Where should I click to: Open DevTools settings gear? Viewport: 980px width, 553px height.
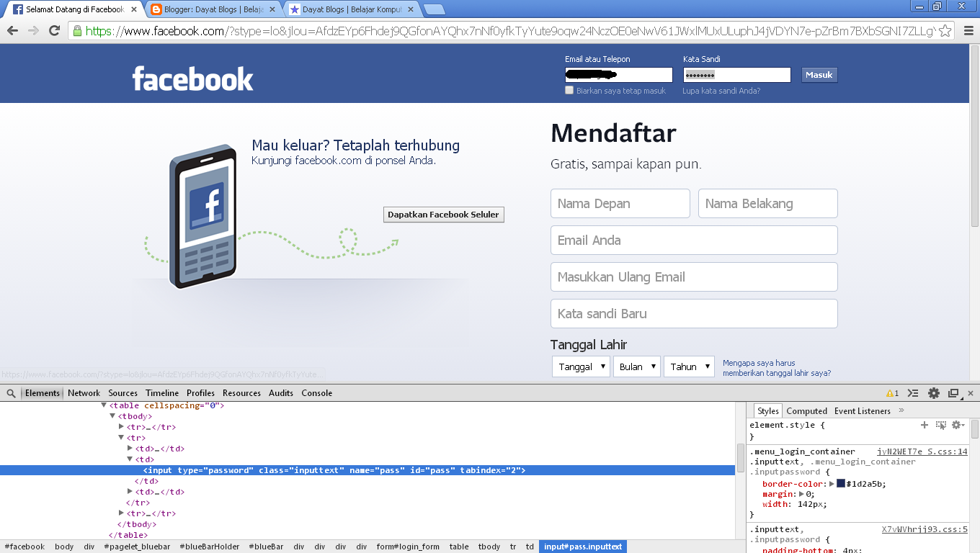934,393
